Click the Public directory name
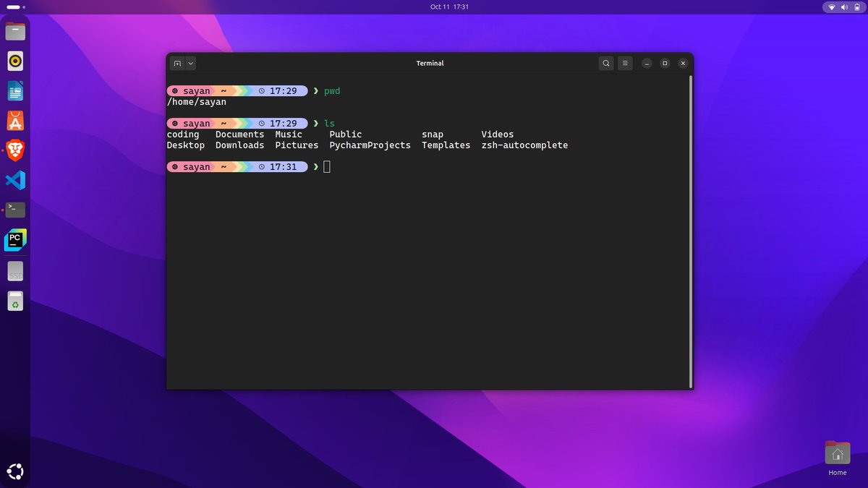The height and width of the screenshot is (488, 868). [346, 134]
